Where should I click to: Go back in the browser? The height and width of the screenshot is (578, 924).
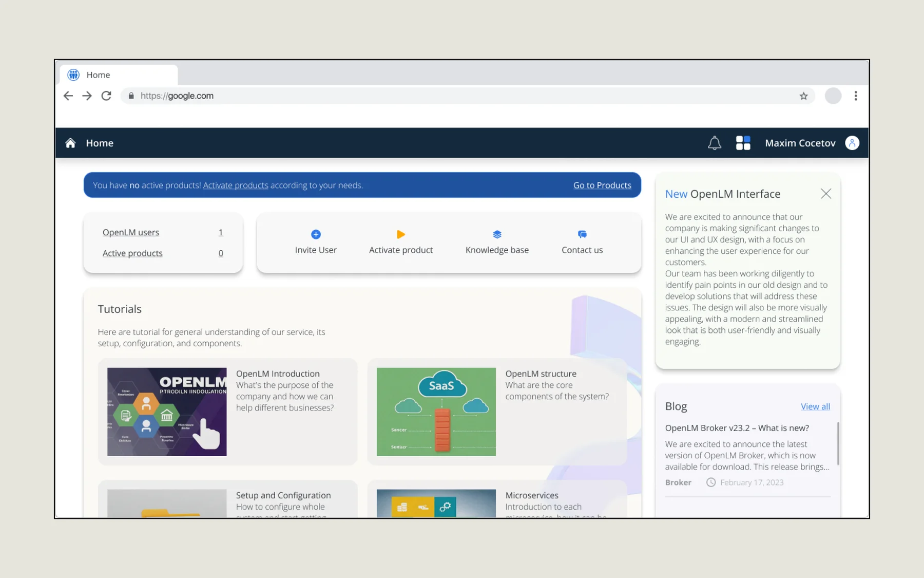pos(68,96)
